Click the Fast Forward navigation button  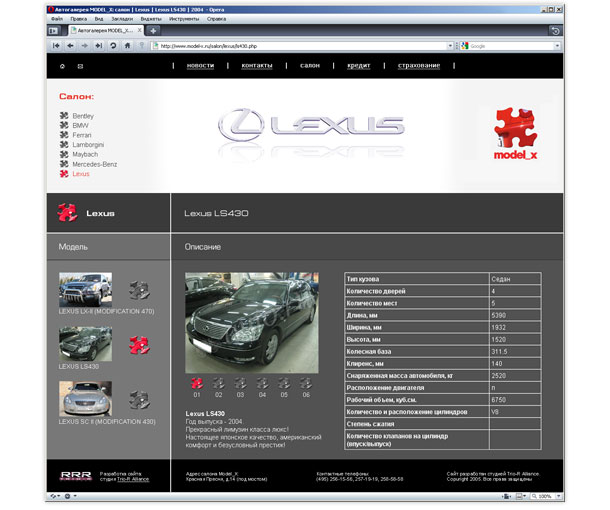click(99, 46)
